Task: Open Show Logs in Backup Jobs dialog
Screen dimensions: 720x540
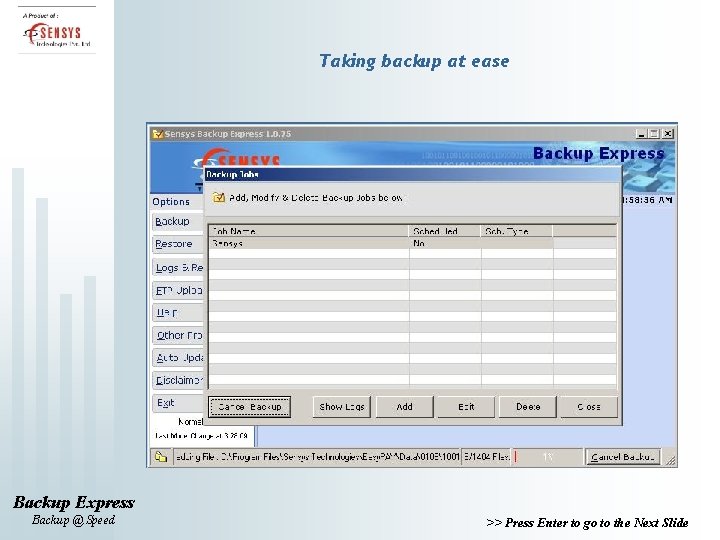Action: 342,407
